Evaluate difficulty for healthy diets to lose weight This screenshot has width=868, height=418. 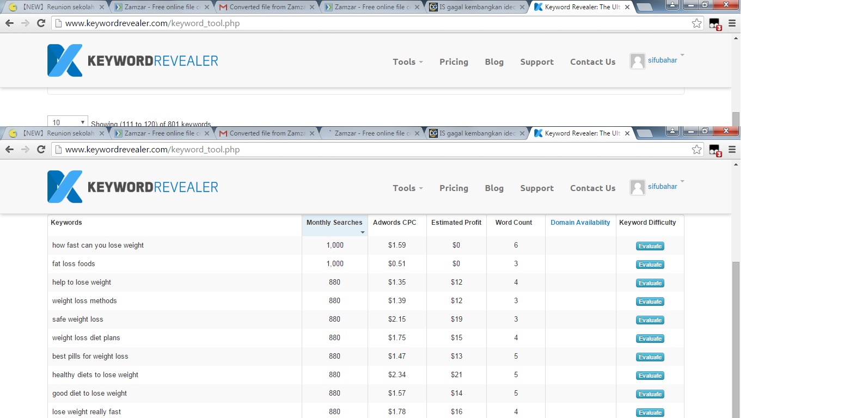(650, 376)
